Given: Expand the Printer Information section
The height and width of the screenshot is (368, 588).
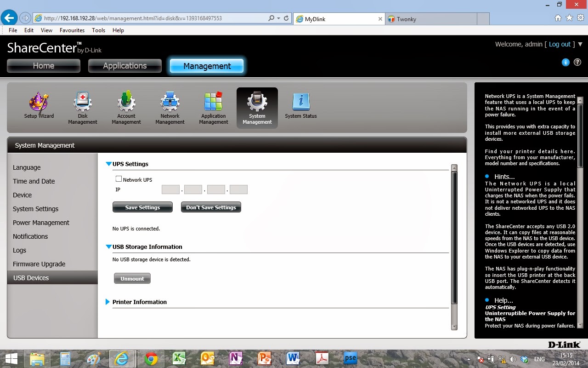Looking at the screenshot, I should 108,302.
